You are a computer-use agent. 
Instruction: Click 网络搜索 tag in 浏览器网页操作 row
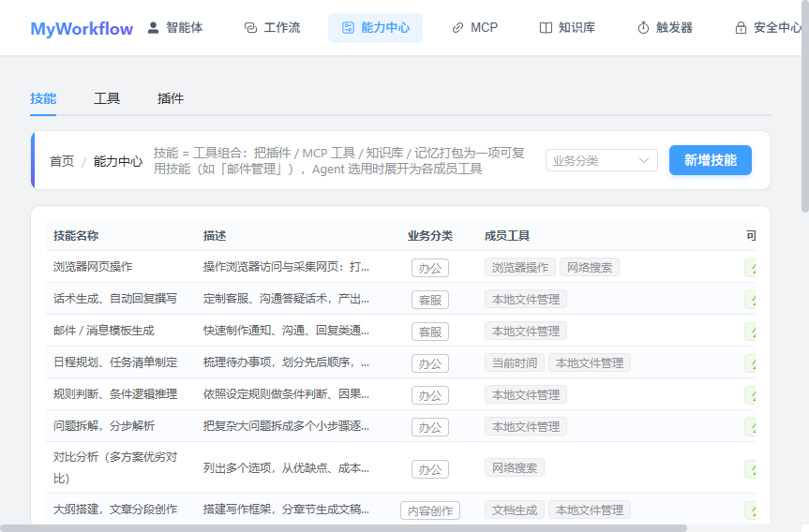point(590,267)
